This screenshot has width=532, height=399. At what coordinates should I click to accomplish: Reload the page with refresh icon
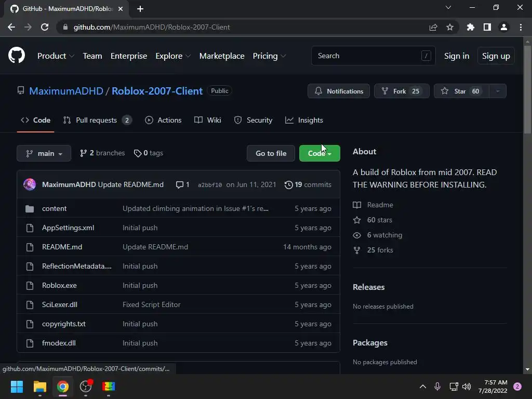[45, 27]
